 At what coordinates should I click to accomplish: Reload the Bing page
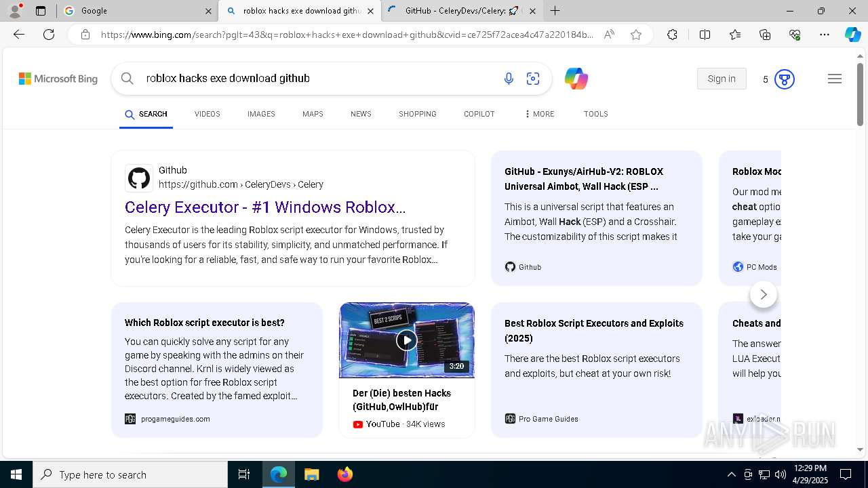point(49,35)
